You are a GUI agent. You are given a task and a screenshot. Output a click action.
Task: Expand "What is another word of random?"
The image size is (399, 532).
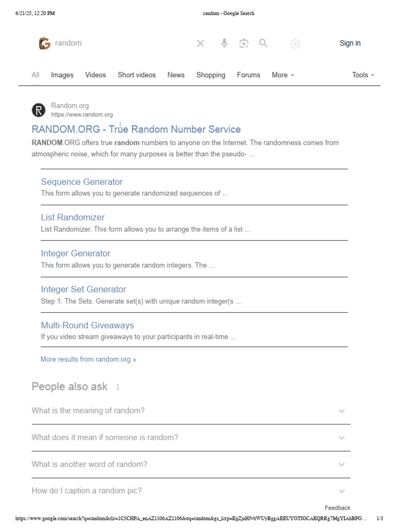click(x=341, y=465)
